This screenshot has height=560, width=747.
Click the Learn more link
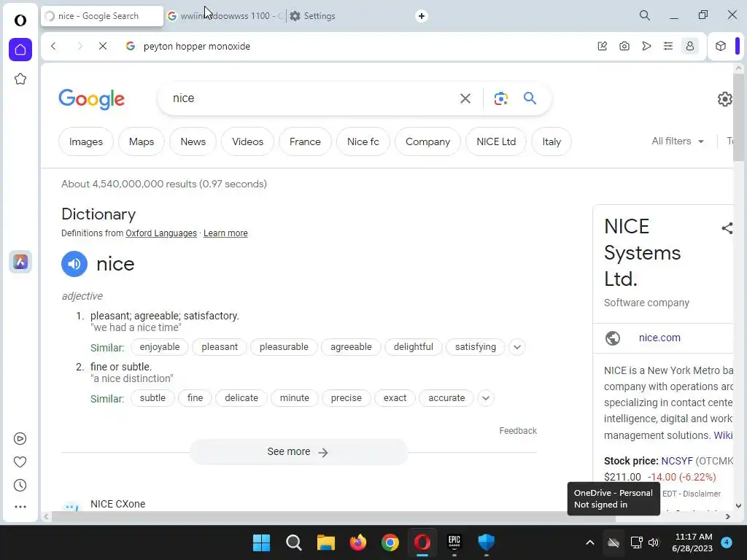225,233
